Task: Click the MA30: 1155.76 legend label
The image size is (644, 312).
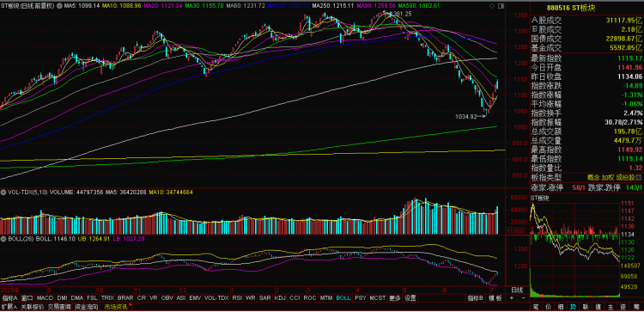Action: [x=204, y=6]
